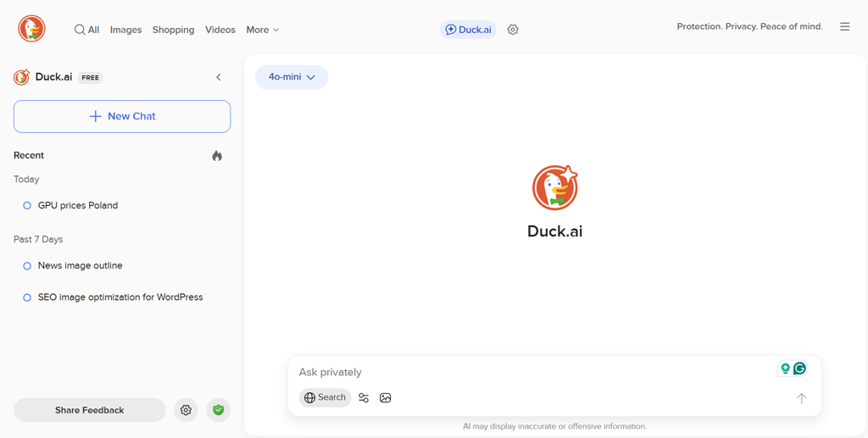The width and height of the screenshot is (868, 438).
Task: Click the Today section label
Action: (26, 180)
